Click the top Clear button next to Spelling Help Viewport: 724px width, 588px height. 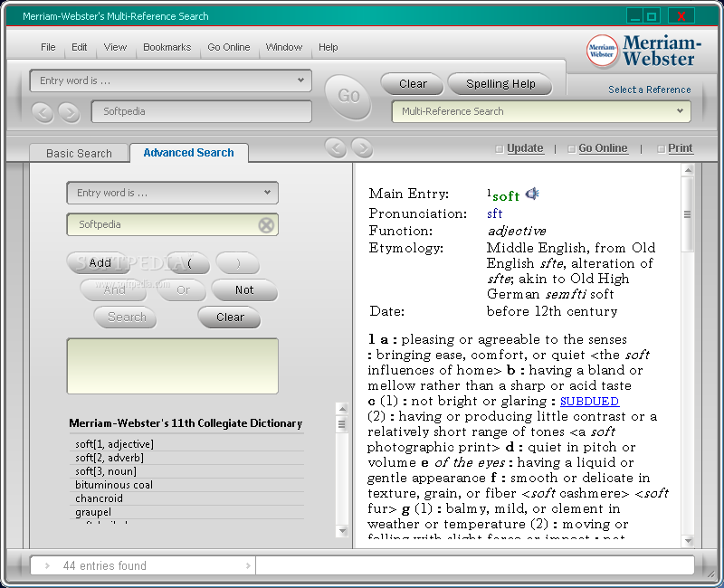click(413, 84)
